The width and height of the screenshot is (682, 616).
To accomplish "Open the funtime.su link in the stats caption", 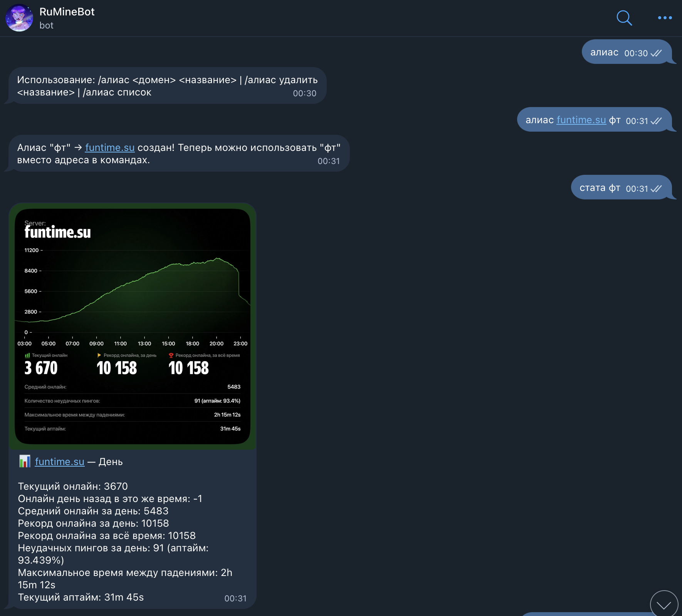I will click(60, 462).
